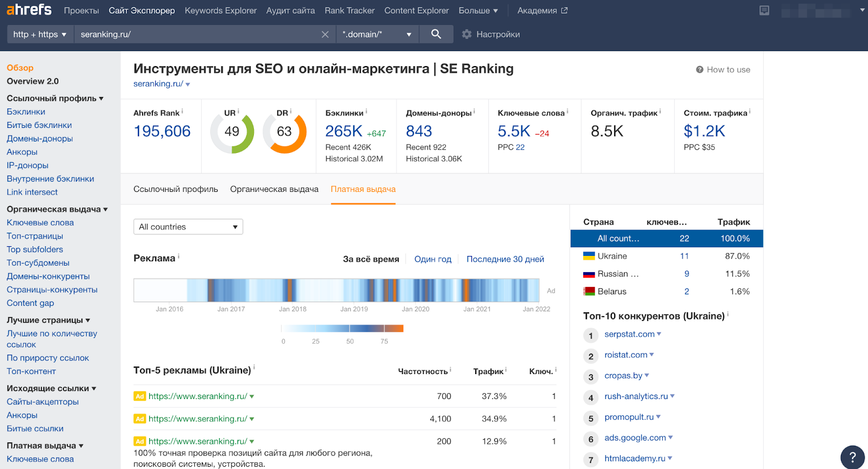Image resolution: width=868 pixels, height=469 pixels.
Task: Click the info icon next to Ahrefs Rank
Action: 182,111
